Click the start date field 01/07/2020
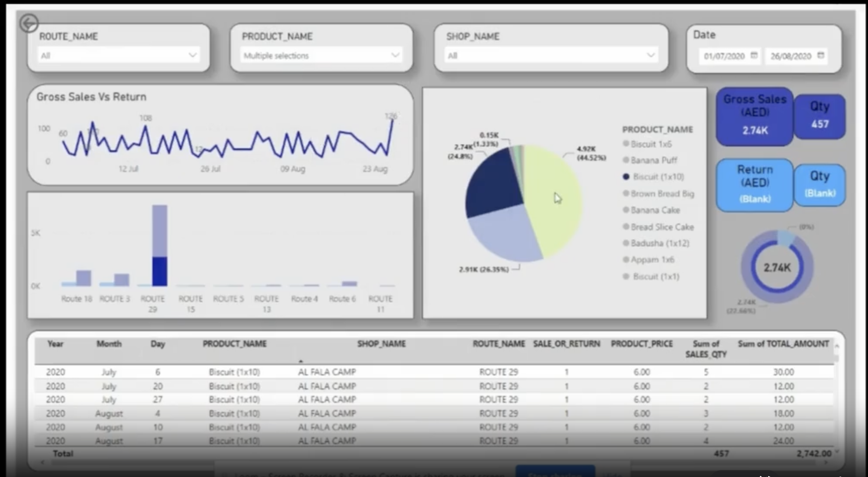This screenshot has width=868, height=477. click(730, 56)
